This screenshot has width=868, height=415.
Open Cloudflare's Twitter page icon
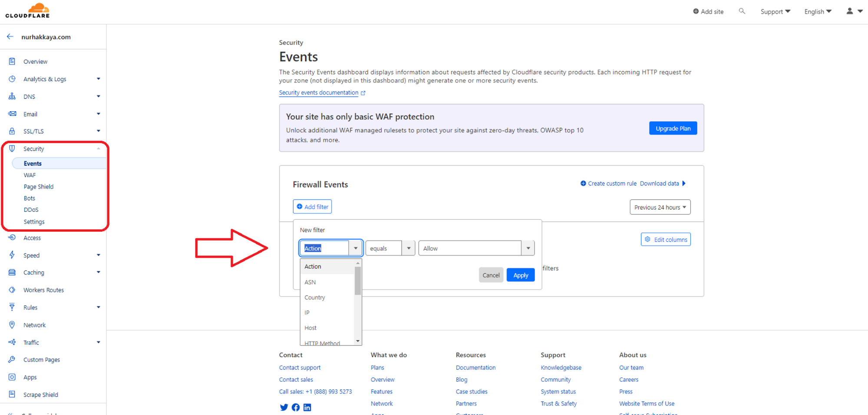(284, 407)
